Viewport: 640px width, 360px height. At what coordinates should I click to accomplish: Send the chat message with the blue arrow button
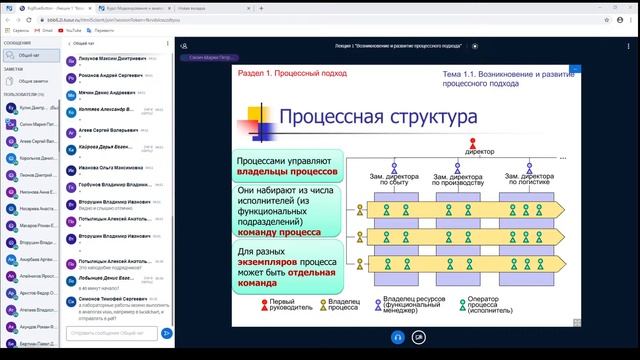tap(167, 333)
